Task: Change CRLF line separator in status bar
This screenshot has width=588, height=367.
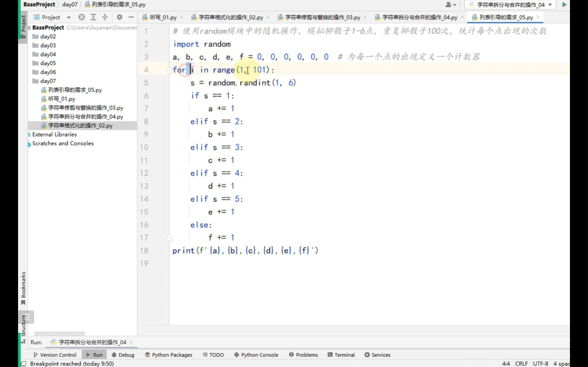Action: 521,364
